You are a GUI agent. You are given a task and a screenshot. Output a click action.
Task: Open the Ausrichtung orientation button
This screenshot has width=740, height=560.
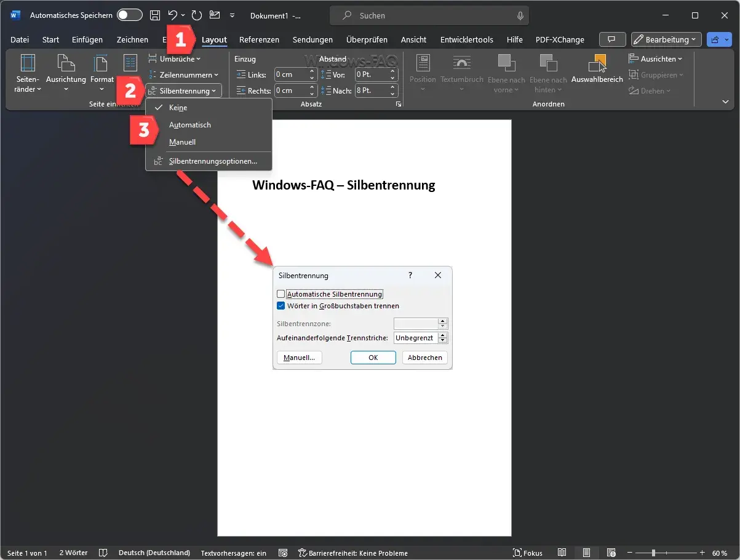(x=66, y=74)
